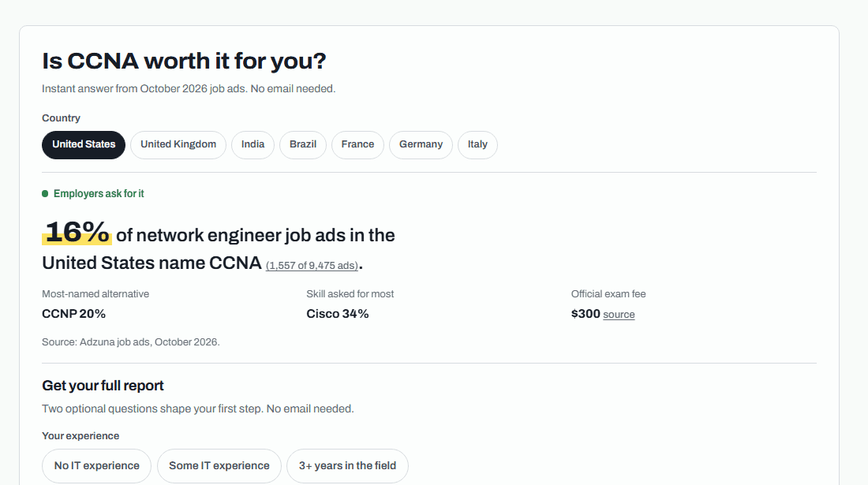The image size is (868, 485).
Task: Pick Brazil from country options
Action: (303, 145)
